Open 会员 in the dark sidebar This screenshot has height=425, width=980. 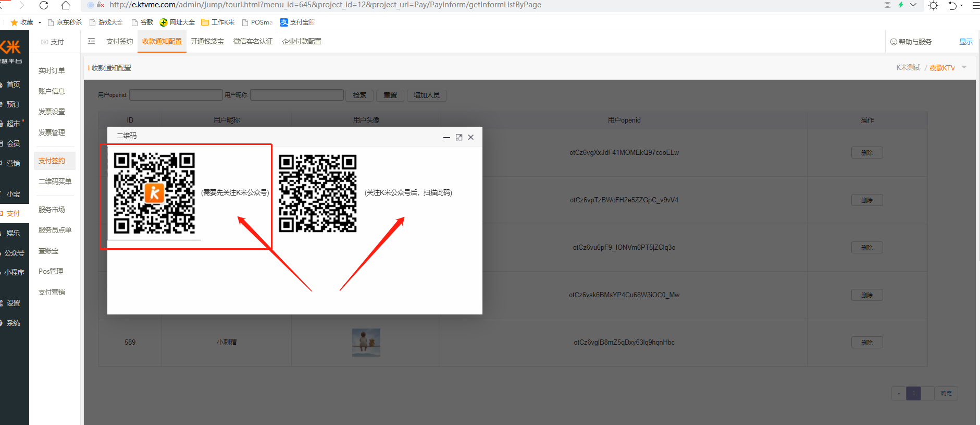click(13, 143)
